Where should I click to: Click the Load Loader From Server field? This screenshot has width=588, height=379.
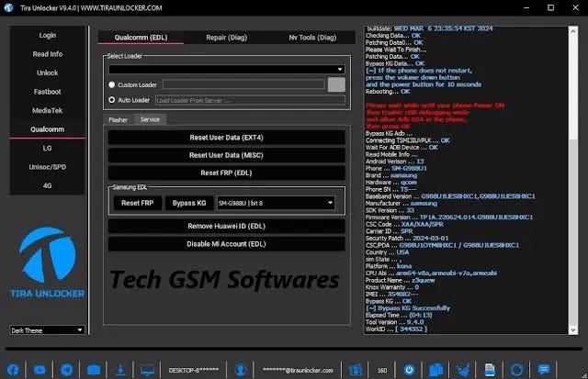click(x=250, y=100)
